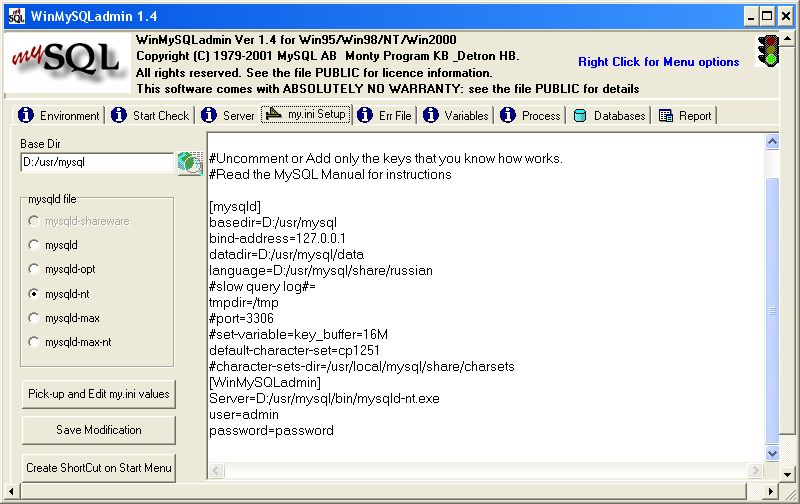800x504 pixels.
Task: Click the #slow query log#= line
Action: pos(262,287)
